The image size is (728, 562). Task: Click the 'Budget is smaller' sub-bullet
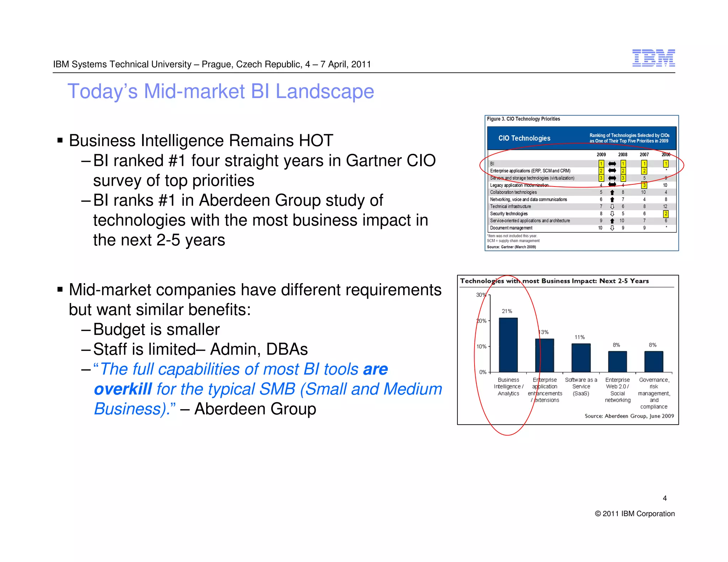(156, 329)
